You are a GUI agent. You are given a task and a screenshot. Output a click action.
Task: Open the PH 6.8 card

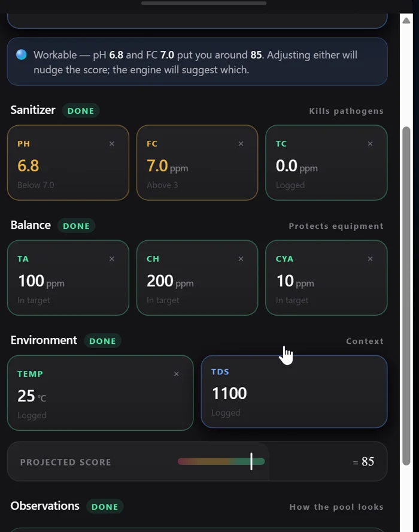68,162
